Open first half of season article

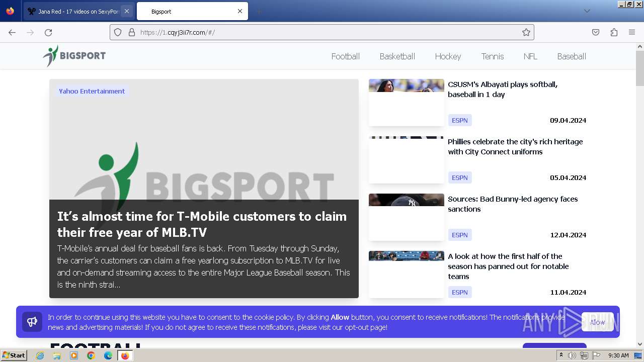click(x=508, y=266)
